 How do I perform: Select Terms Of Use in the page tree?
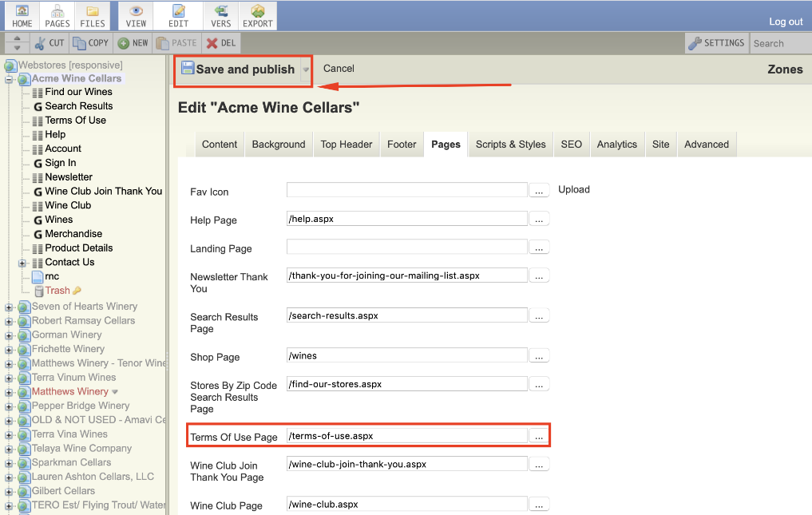76,121
